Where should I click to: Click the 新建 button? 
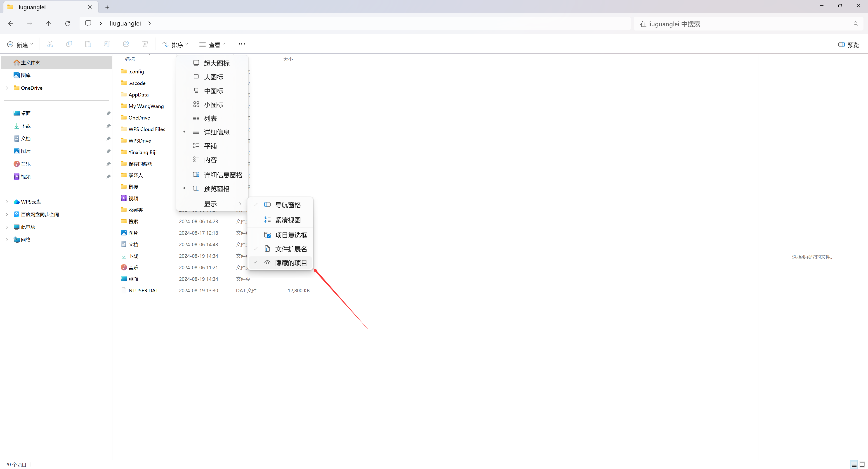(20, 45)
